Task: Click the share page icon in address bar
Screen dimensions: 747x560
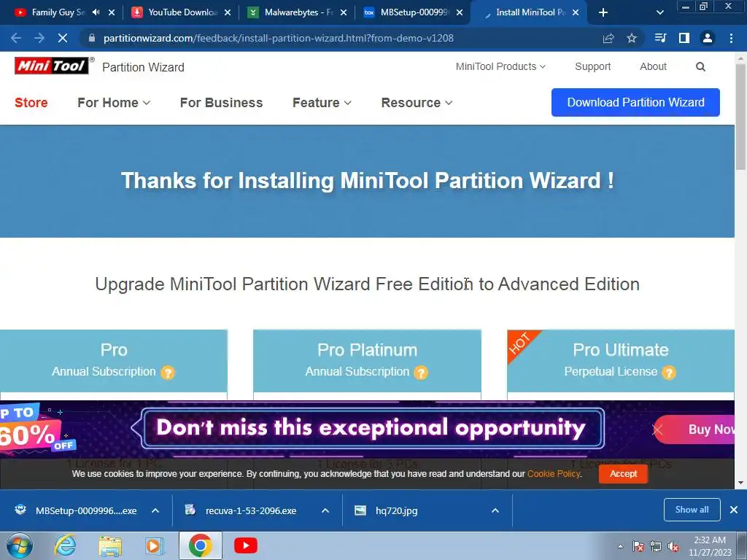Action: pos(608,38)
